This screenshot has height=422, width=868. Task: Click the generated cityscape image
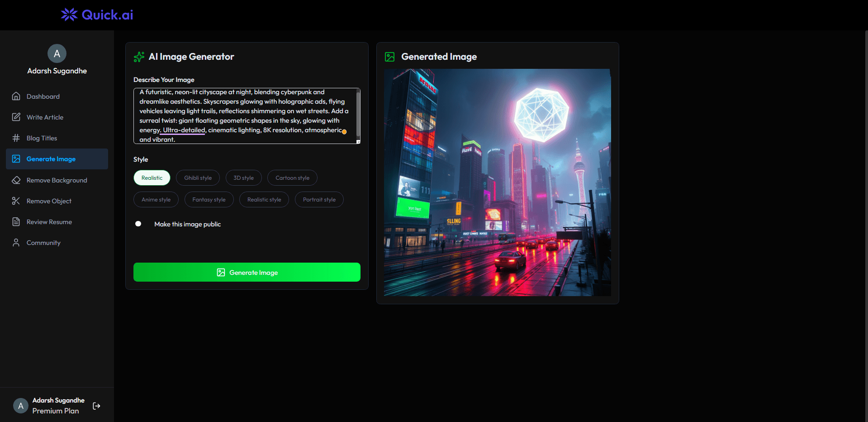tap(497, 182)
